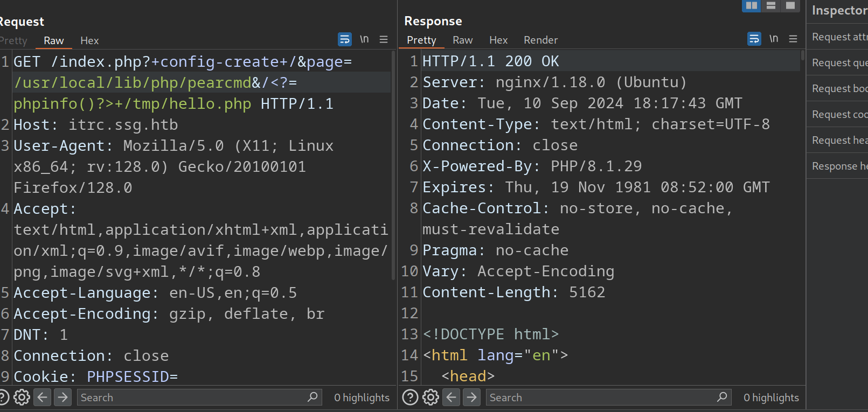Click 'Accept-Encoding: gzip, deflate, br' request line
The width and height of the screenshot is (868, 412).
pos(169,314)
